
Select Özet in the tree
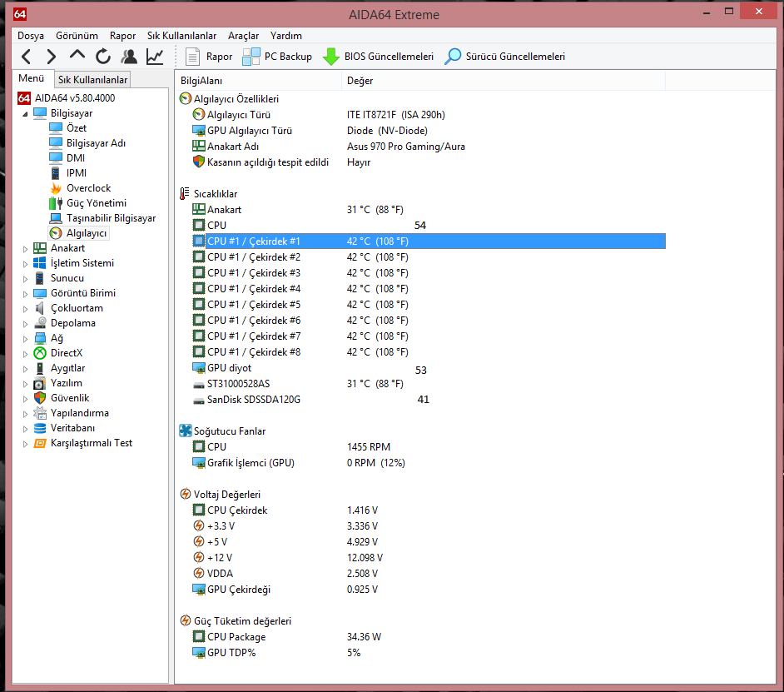coord(68,128)
